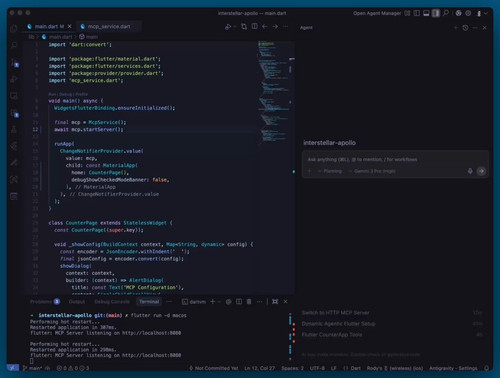Screen dimensions: 500x378
Task: Open the Extensions view with badge
Action: (x=15, y=113)
